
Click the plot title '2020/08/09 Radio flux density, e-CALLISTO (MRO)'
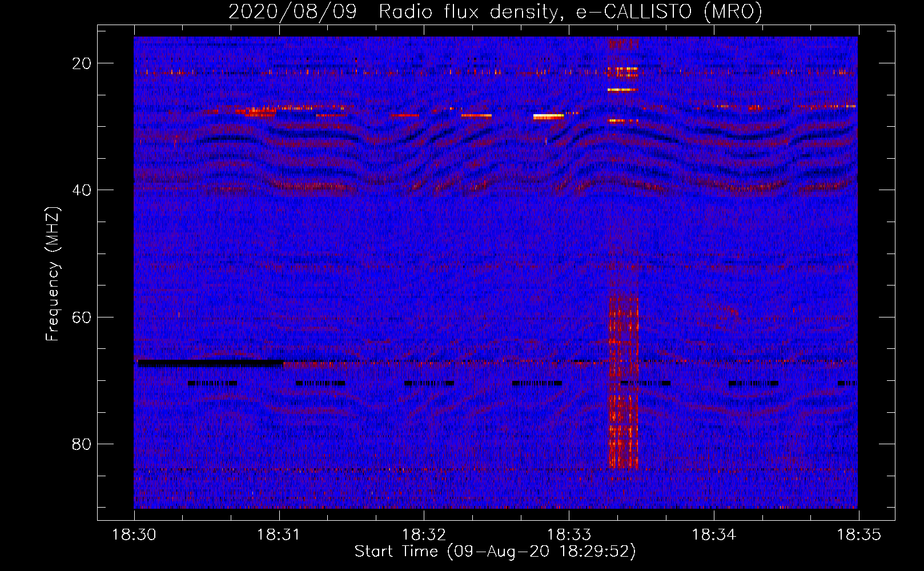(495, 11)
